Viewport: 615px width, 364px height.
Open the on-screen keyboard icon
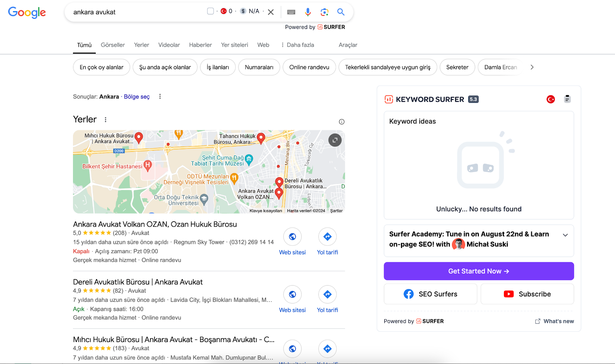tap(291, 12)
